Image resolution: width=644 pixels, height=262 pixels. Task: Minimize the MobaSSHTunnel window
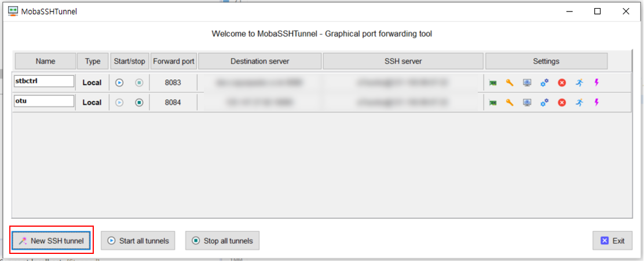(570, 12)
